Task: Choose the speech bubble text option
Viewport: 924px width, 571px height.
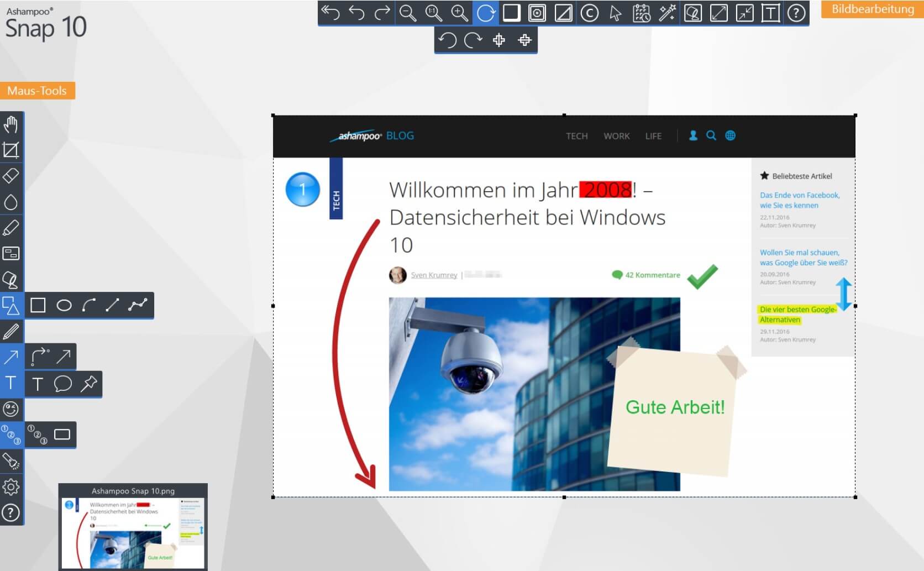Action: [x=63, y=384]
